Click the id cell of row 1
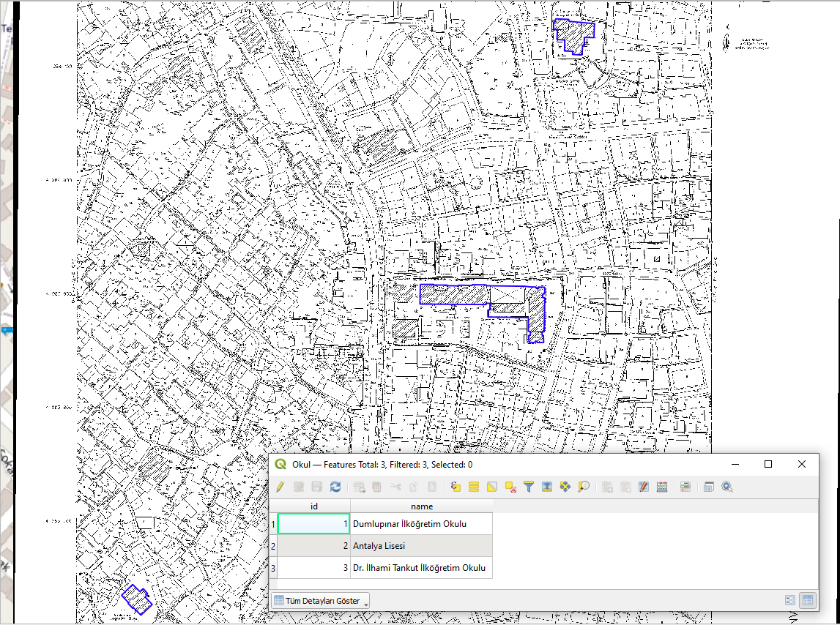840x625 pixels. [x=314, y=524]
